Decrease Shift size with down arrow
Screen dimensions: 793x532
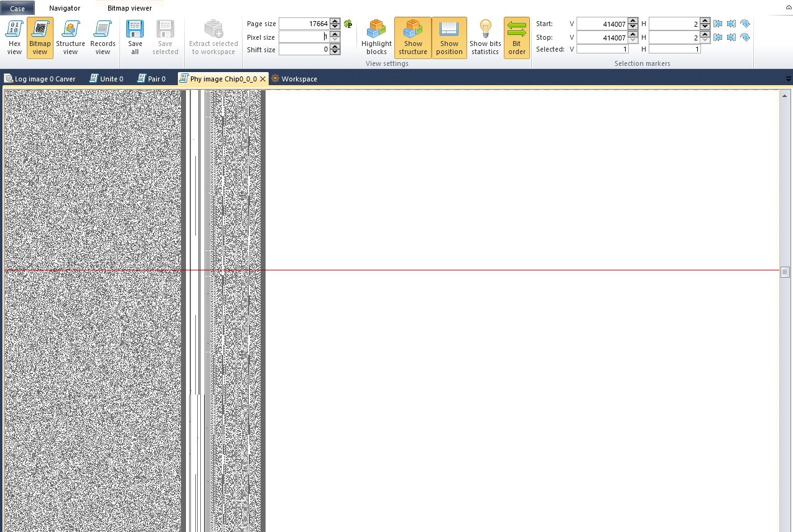(x=335, y=52)
